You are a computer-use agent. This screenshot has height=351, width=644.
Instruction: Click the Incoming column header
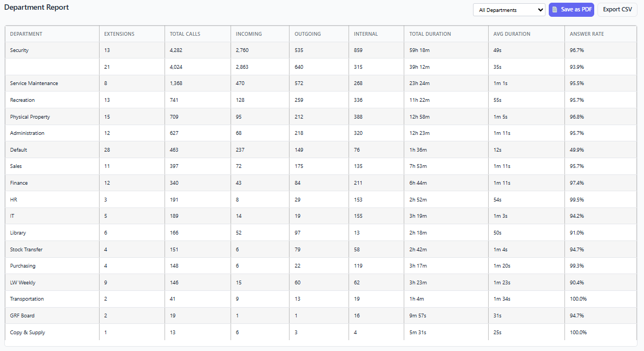pyautogui.click(x=248, y=34)
